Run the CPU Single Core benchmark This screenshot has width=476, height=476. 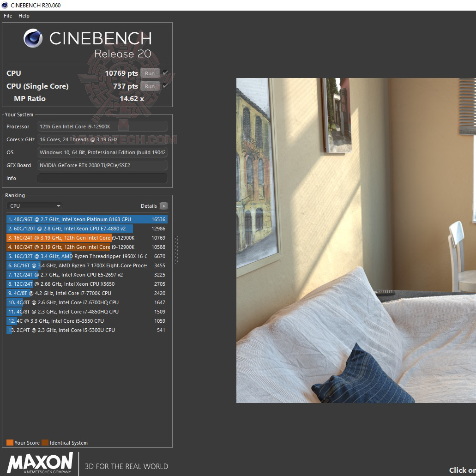click(x=150, y=86)
